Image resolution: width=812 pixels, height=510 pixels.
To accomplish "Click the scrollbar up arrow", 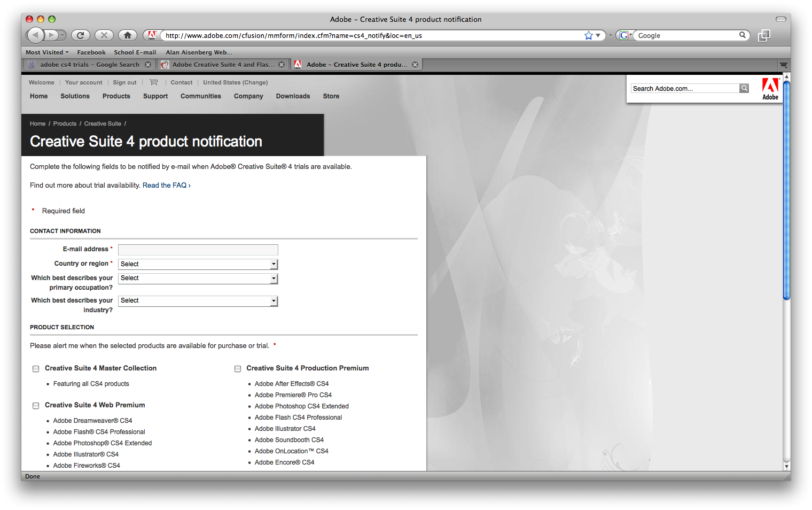I will pyautogui.click(x=786, y=77).
